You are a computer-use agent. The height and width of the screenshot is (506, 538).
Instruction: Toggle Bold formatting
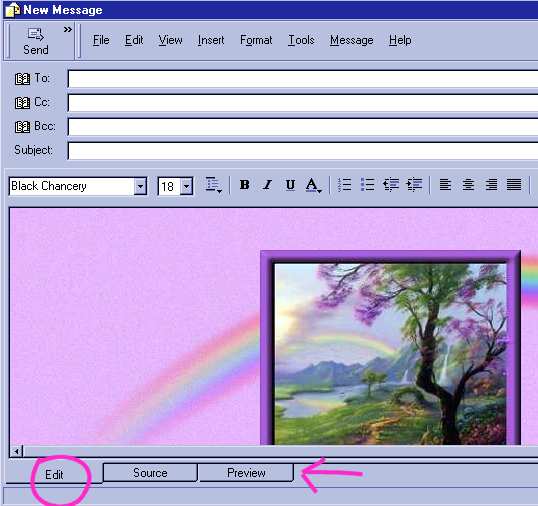point(245,185)
